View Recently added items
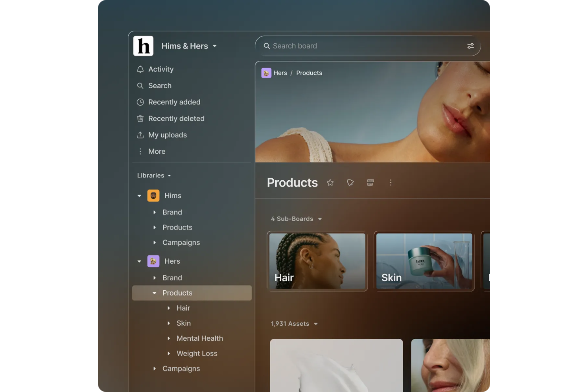Viewport: 588px width, 392px height. point(174,102)
